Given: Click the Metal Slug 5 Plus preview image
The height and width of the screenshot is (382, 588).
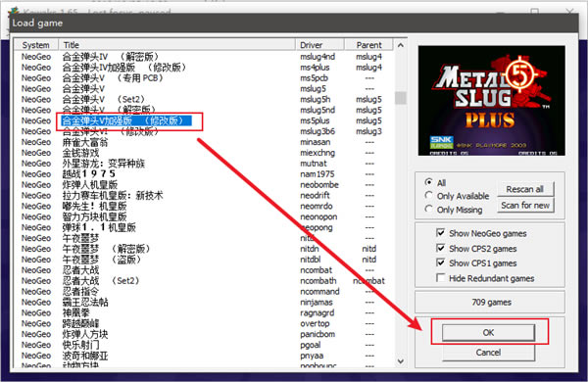Looking at the screenshot, I should coord(492,101).
